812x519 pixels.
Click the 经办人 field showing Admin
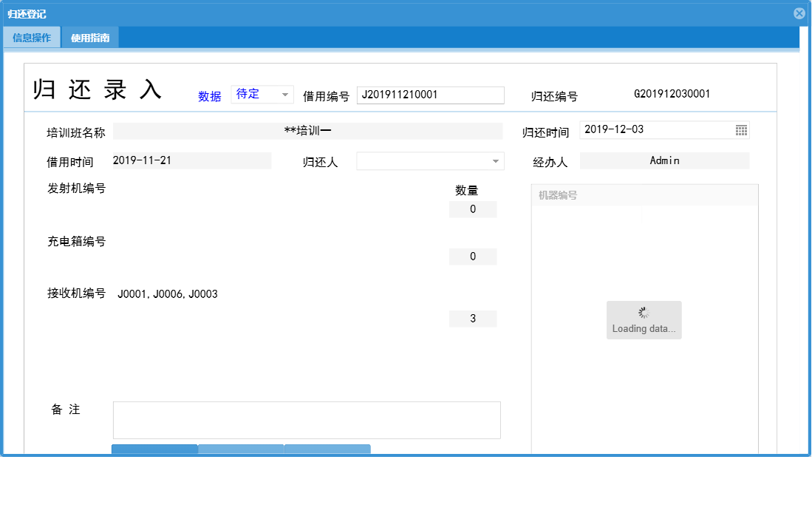coord(663,160)
